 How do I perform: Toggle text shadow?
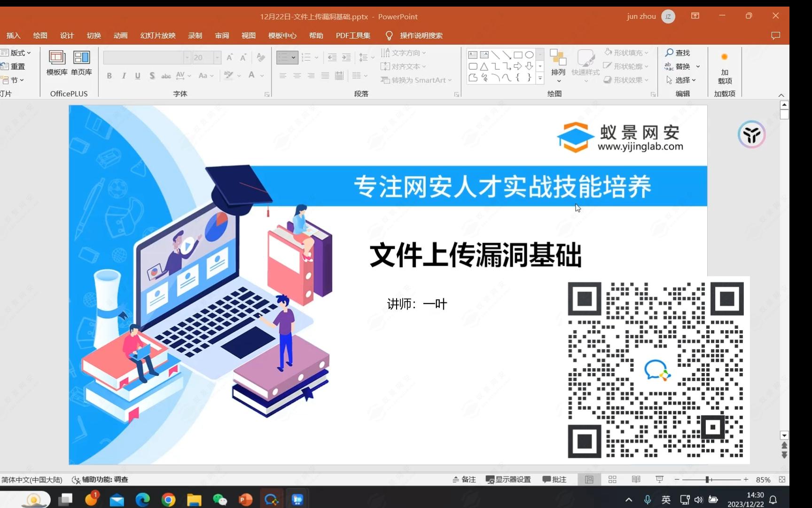pos(152,76)
